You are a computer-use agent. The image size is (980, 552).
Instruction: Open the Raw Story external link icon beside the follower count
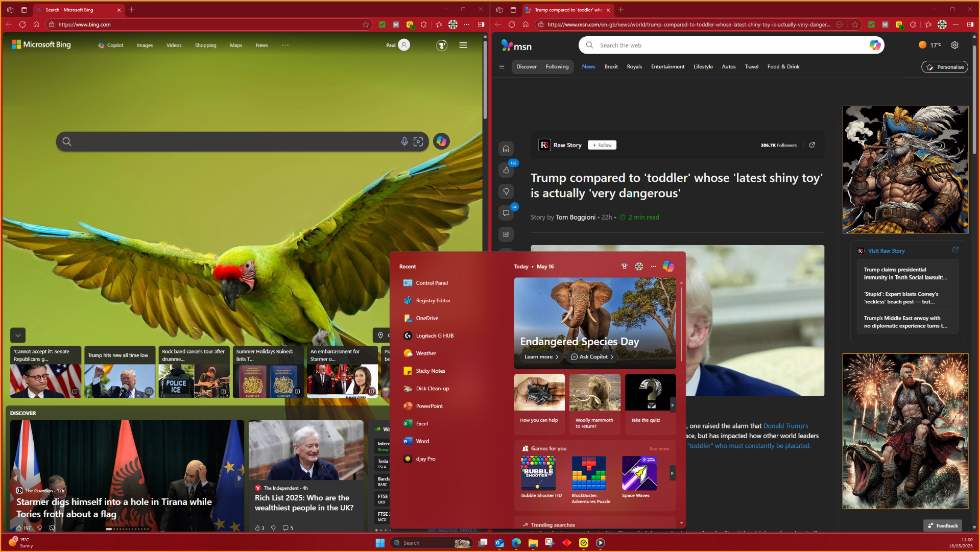pyautogui.click(x=812, y=145)
